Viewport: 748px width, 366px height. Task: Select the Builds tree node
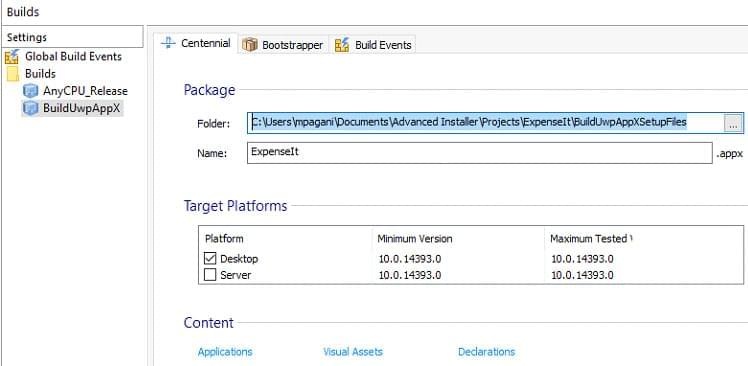tap(40, 73)
